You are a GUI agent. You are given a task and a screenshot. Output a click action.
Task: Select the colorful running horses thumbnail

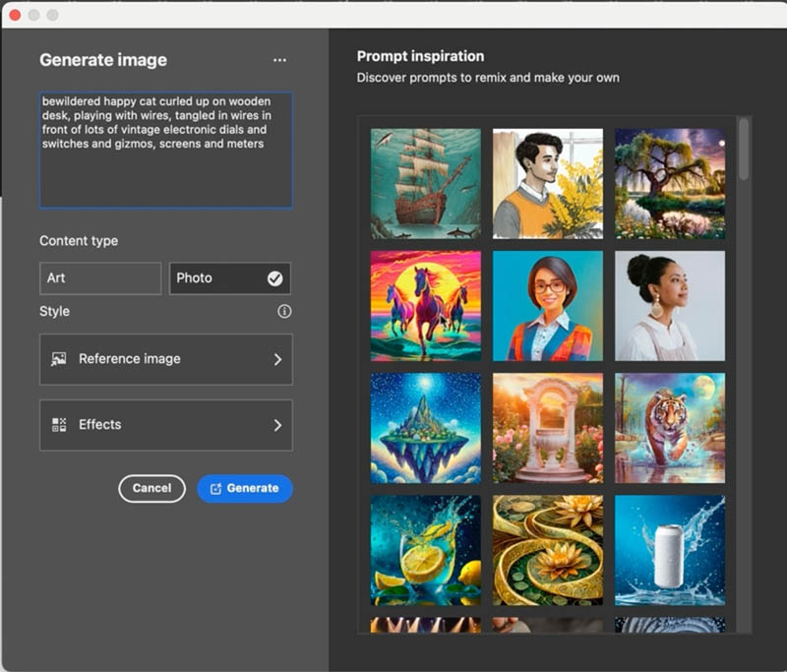pyautogui.click(x=426, y=306)
